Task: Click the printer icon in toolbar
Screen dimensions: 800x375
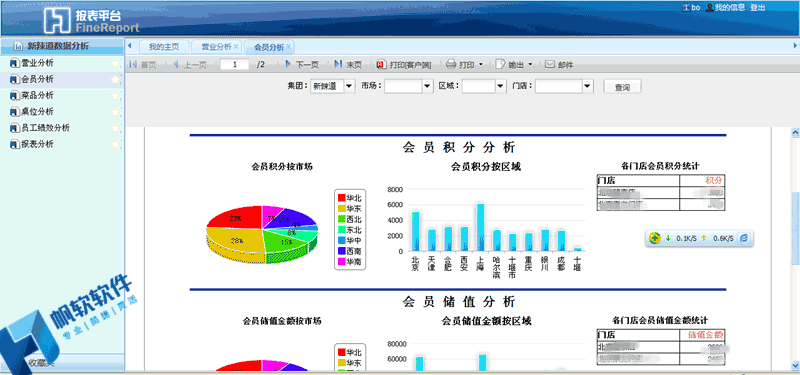Action: tap(451, 65)
